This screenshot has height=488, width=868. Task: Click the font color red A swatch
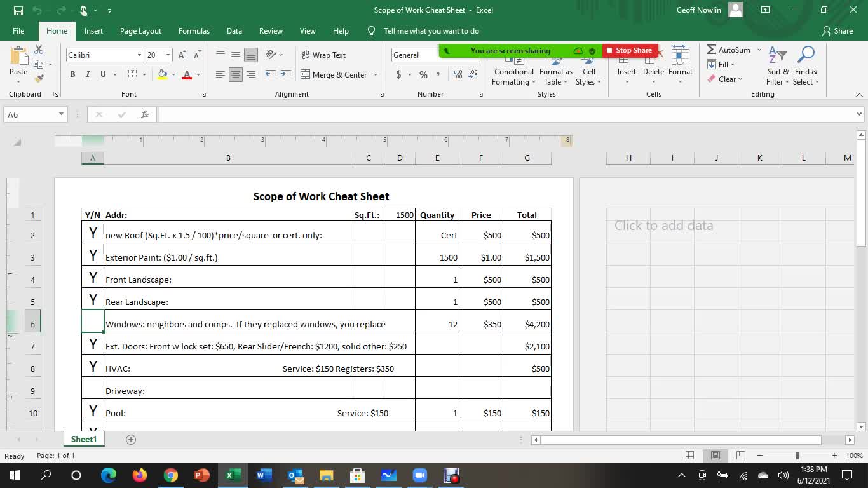click(187, 74)
